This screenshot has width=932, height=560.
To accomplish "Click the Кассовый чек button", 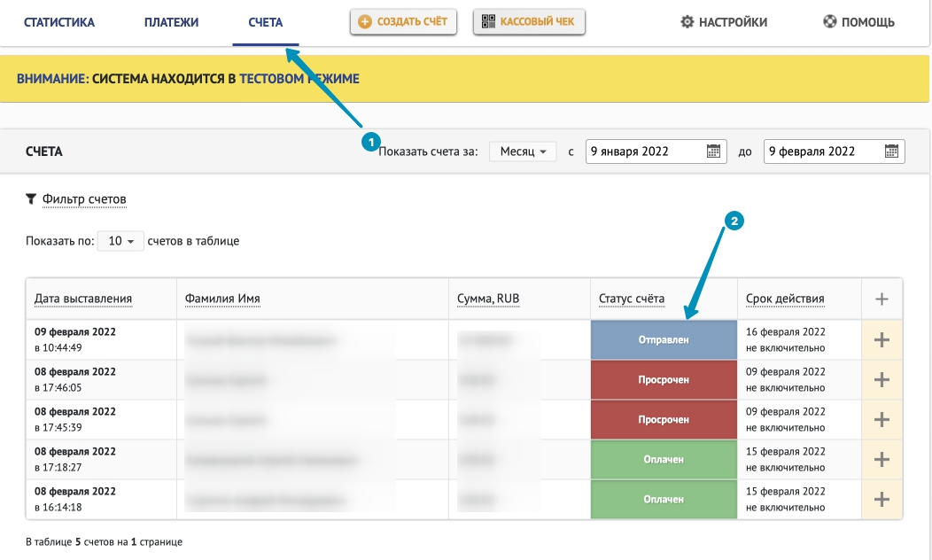I will coord(530,22).
